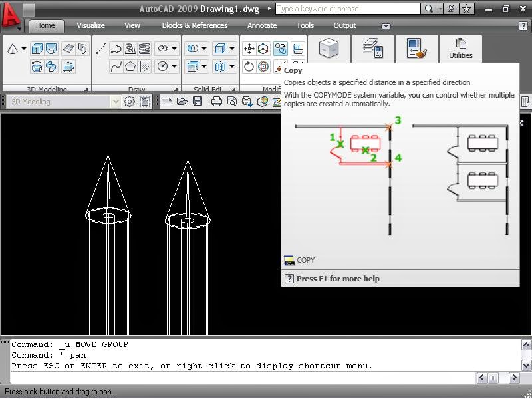
Task: Expand the Circle tool dropdown arrow
Action: 174,66
